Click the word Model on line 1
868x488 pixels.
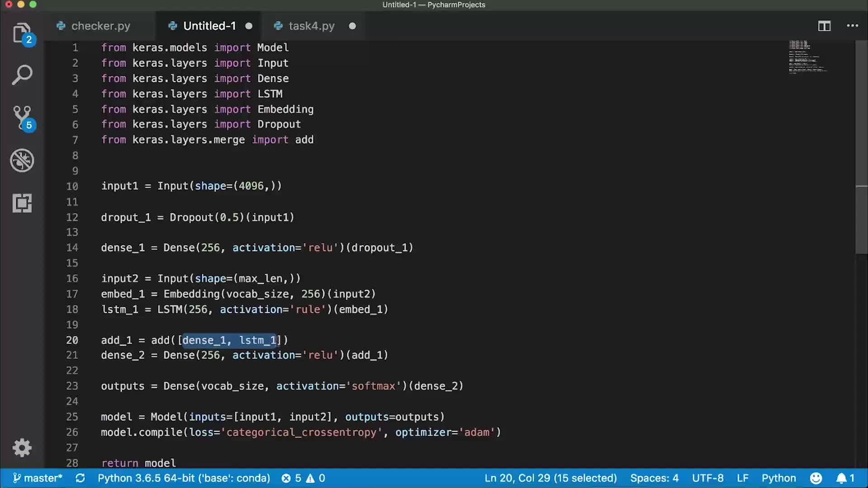point(273,47)
